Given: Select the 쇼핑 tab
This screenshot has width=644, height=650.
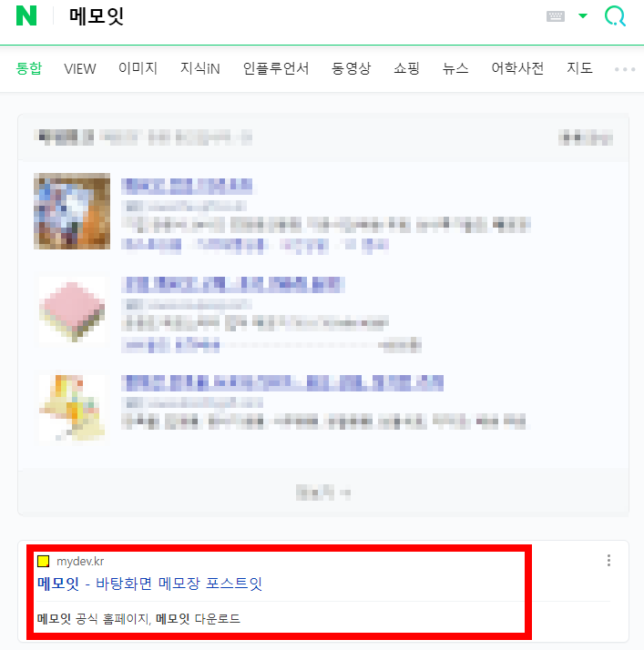Looking at the screenshot, I should 406,68.
